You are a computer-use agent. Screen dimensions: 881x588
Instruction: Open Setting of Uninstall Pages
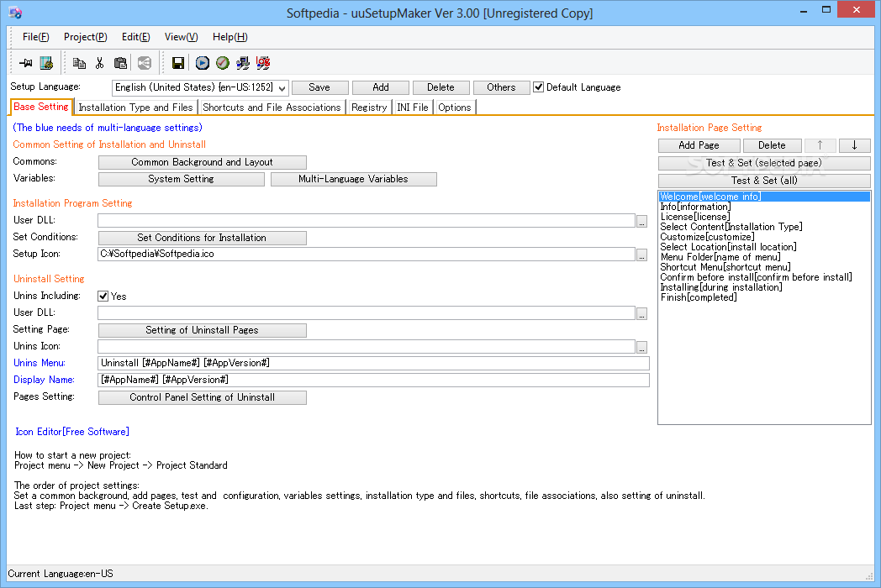(203, 330)
